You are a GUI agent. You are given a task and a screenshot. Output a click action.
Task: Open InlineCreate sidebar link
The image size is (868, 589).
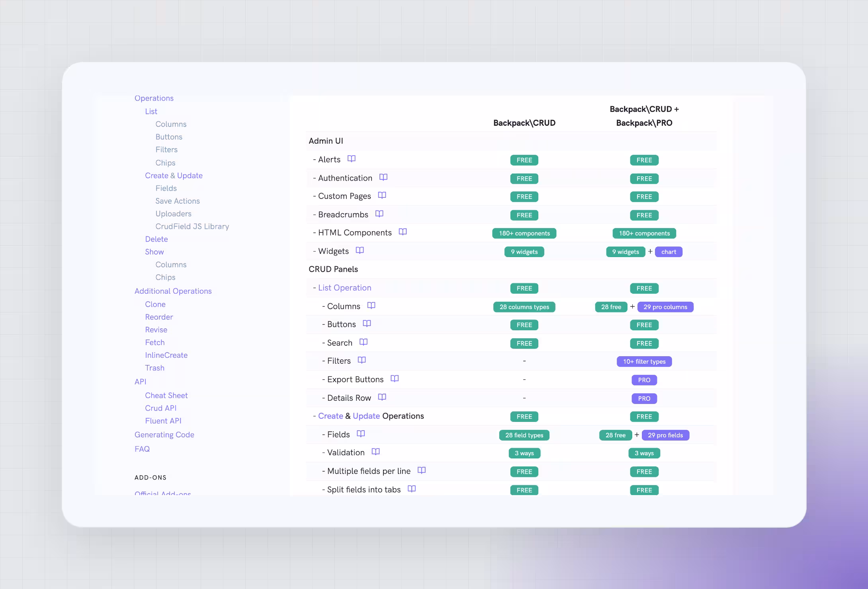point(166,355)
